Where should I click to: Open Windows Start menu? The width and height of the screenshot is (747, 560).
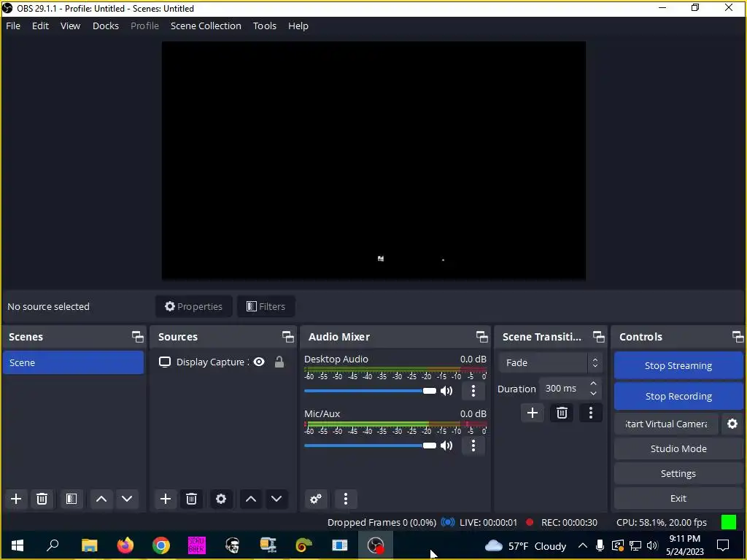18,545
